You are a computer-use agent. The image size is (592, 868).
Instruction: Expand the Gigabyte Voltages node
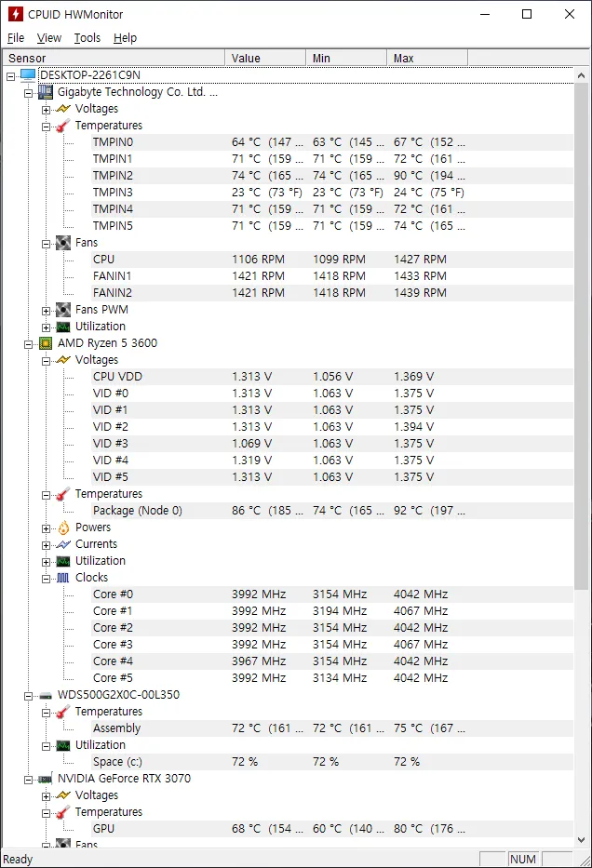click(x=47, y=110)
